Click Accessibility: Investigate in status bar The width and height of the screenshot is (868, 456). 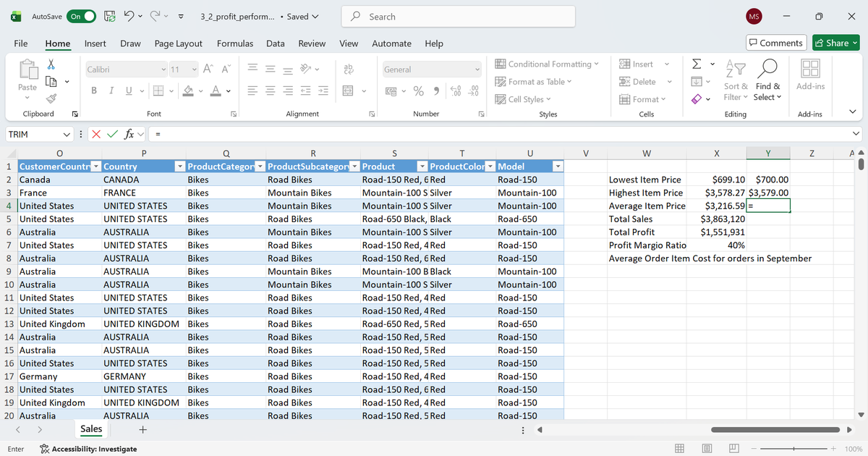(88, 449)
